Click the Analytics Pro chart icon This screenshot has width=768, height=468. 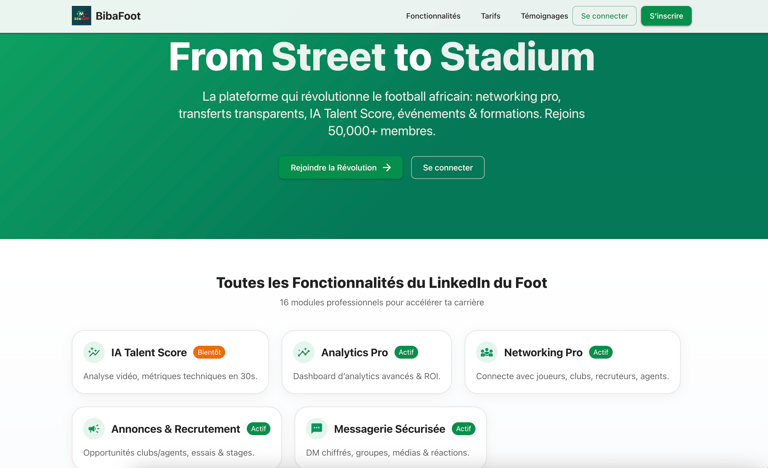304,352
